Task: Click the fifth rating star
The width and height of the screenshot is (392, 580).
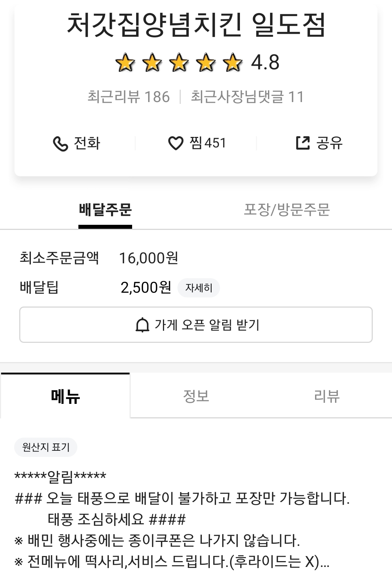Action: coord(233,63)
